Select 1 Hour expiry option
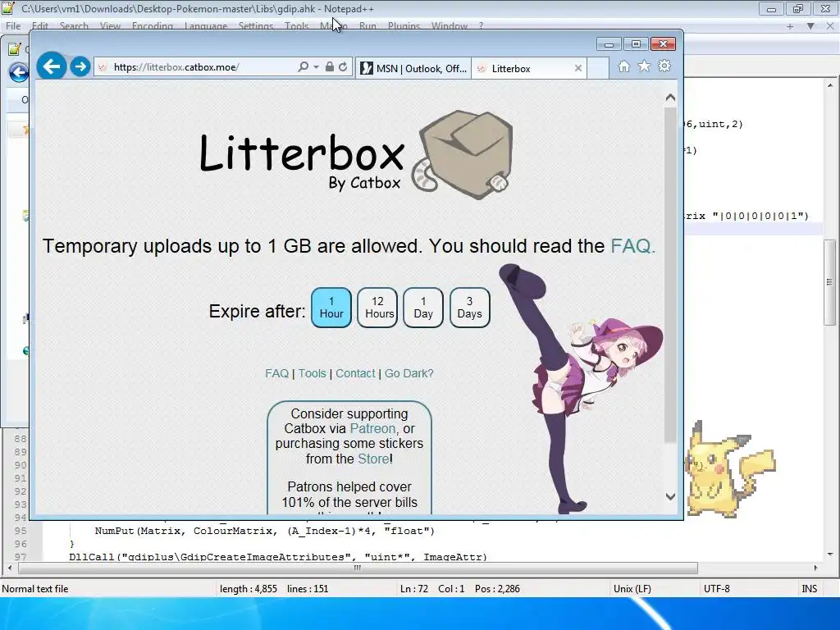Screen dimensions: 840x630 (x=331, y=308)
